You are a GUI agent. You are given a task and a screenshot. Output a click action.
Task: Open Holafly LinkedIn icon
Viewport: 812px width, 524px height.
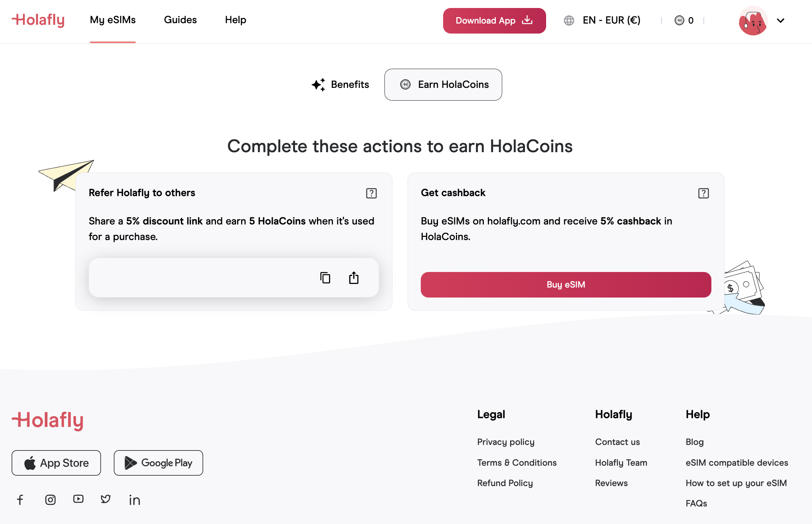click(135, 500)
